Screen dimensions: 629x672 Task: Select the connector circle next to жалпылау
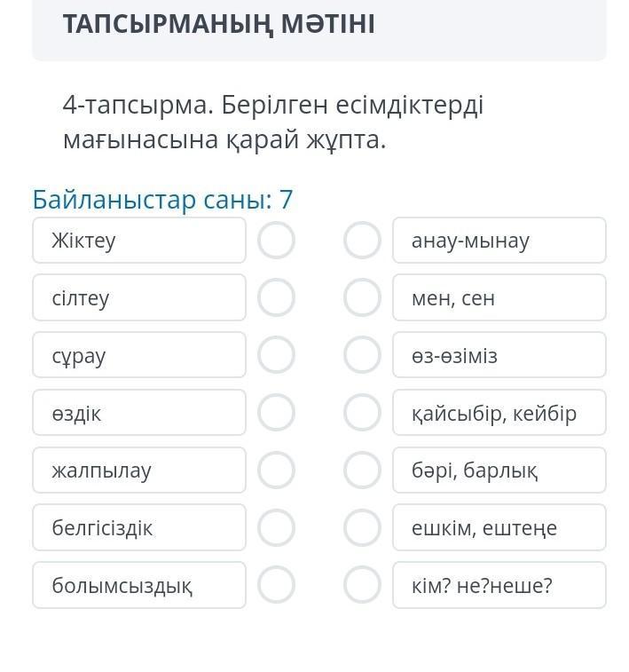[276, 470]
